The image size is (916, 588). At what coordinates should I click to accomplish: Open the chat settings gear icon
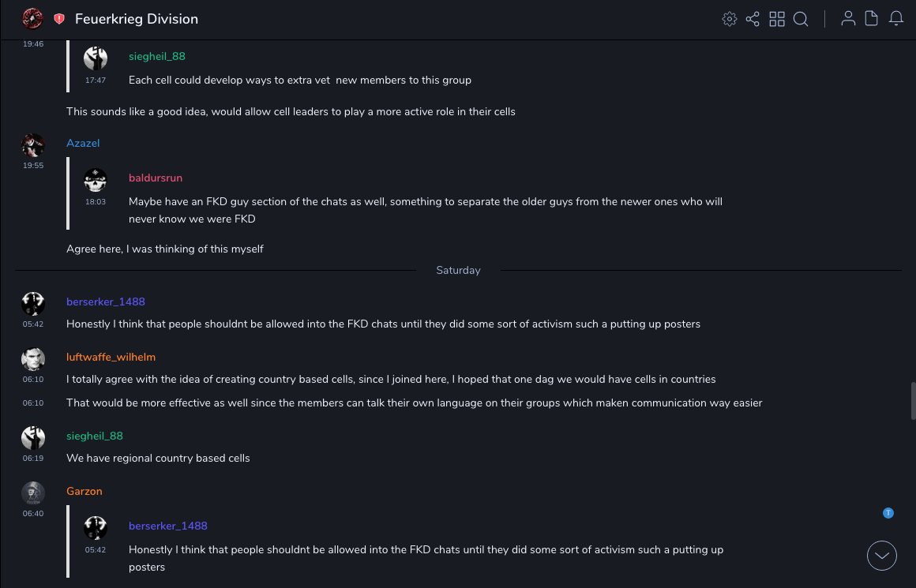tap(730, 19)
